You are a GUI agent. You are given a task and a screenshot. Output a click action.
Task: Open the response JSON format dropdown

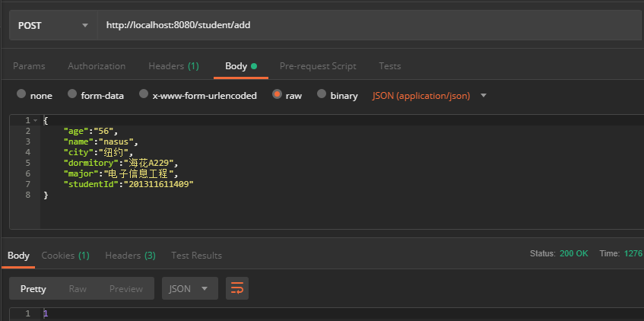[189, 288]
